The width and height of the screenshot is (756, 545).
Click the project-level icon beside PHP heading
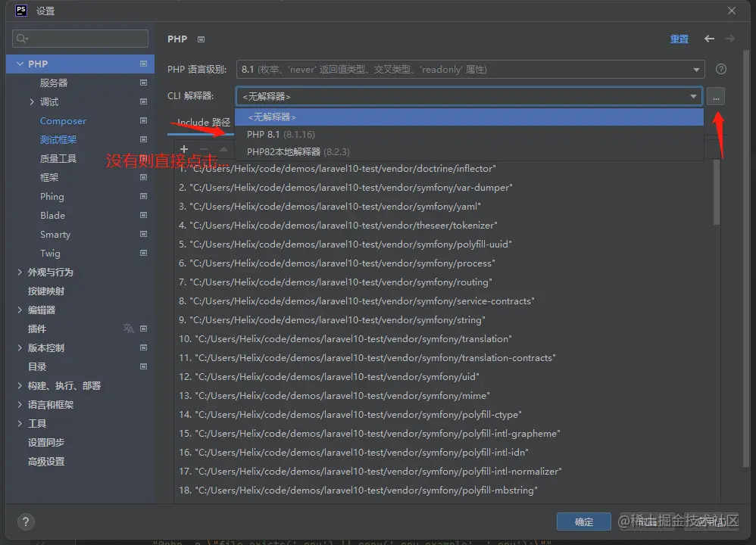point(201,39)
